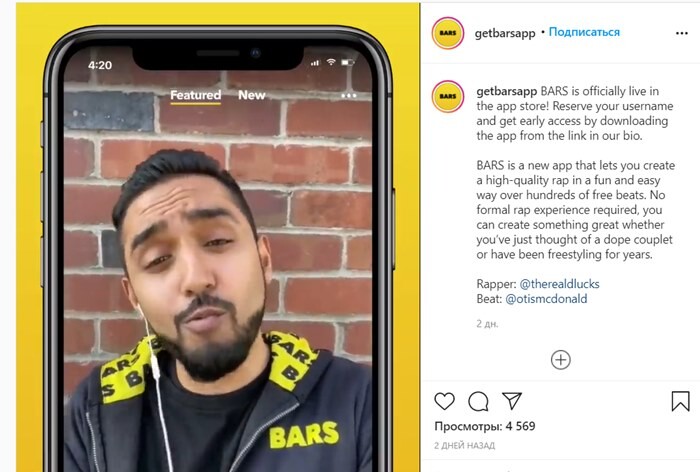Image resolution: width=700 pixels, height=472 pixels.
Task: Save post with the bookmark icon
Action: coord(680,401)
